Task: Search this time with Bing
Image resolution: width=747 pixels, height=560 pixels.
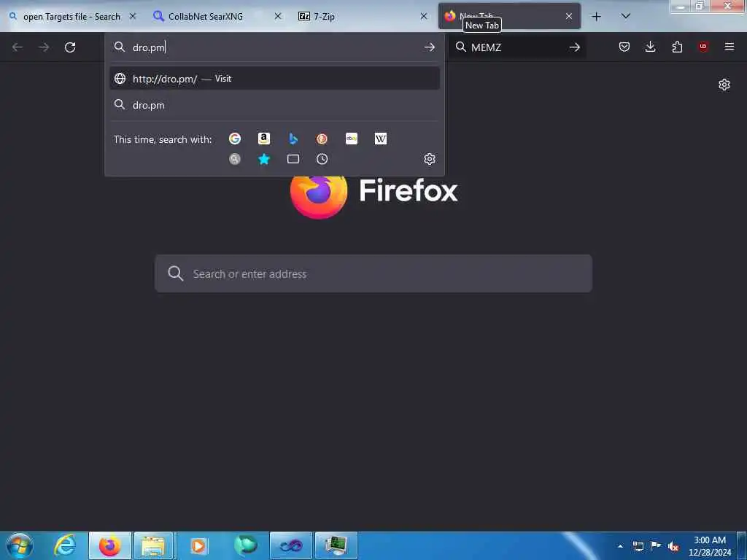Action: (x=293, y=139)
